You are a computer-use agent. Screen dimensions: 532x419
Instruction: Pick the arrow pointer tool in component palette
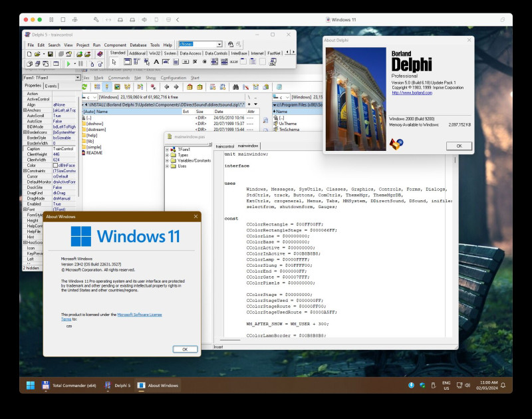point(114,62)
